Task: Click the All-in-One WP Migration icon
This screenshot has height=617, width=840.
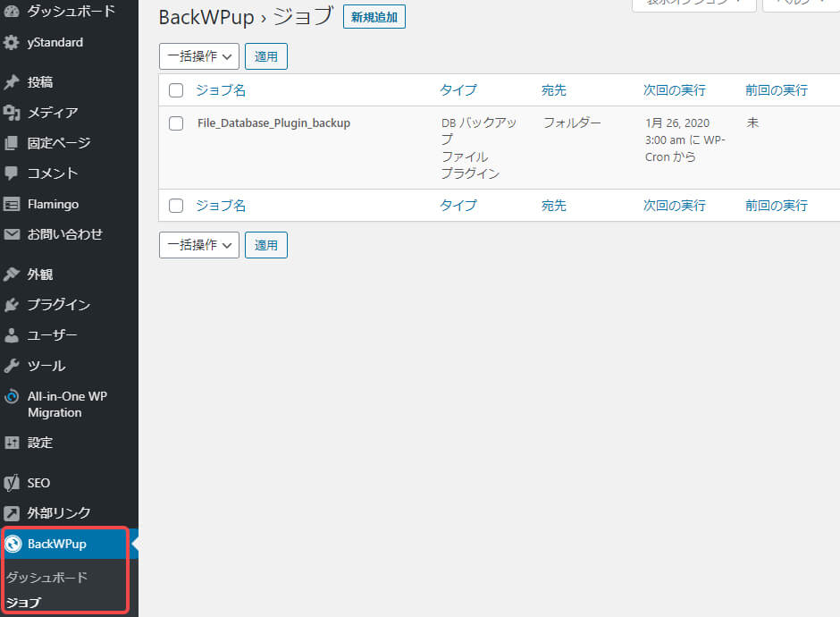Action: click(12, 397)
